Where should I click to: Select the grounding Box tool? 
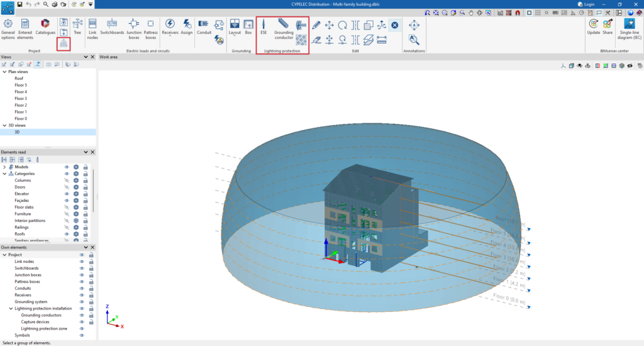pyautogui.click(x=248, y=26)
